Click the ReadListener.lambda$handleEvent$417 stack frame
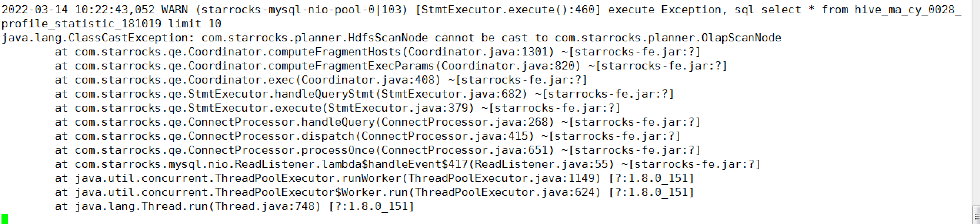This screenshot has width=980, height=224. click(x=351, y=164)
